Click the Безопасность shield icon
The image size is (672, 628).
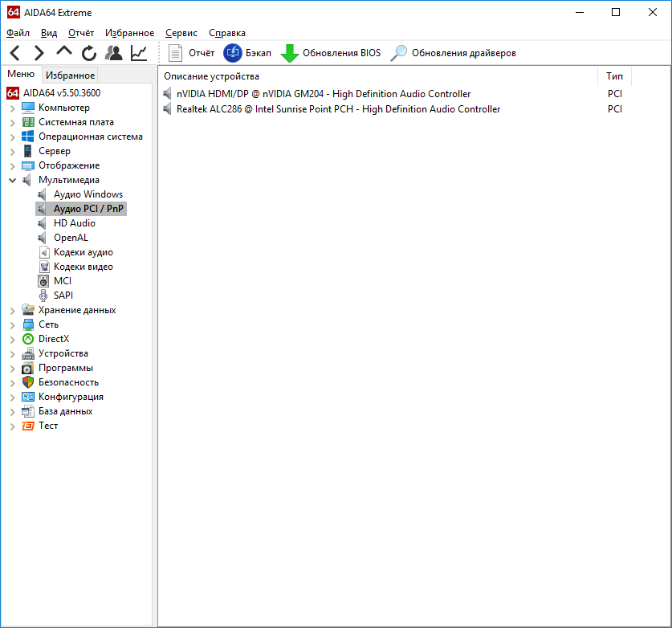pos(28,382)
